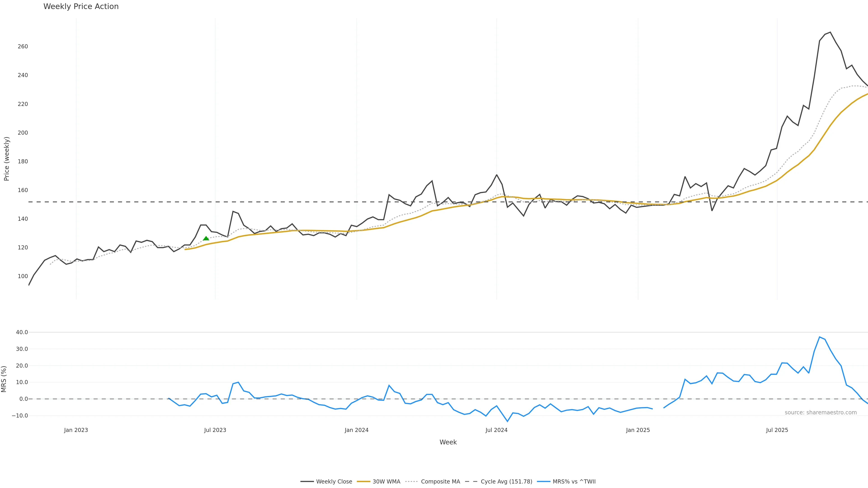Screen dimensions: 868x488
Task: Click the Jul 2024 x-axis label
Action: [x=496, y=430]
